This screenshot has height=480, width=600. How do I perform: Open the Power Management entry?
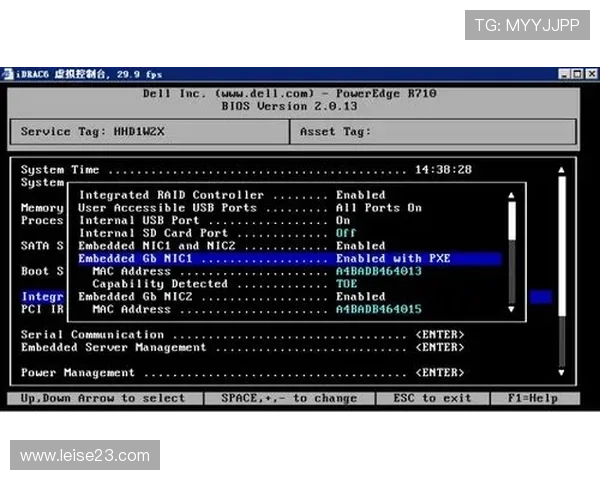[243, 372]
